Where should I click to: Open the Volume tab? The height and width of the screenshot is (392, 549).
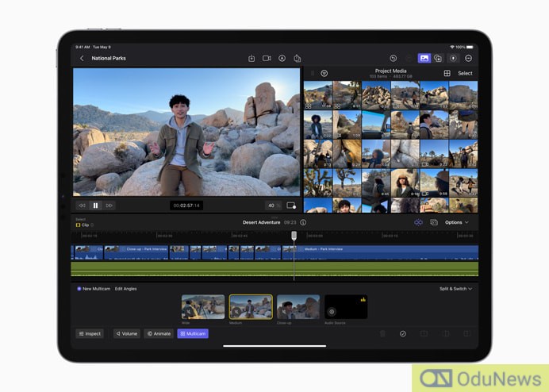[127, 333]
